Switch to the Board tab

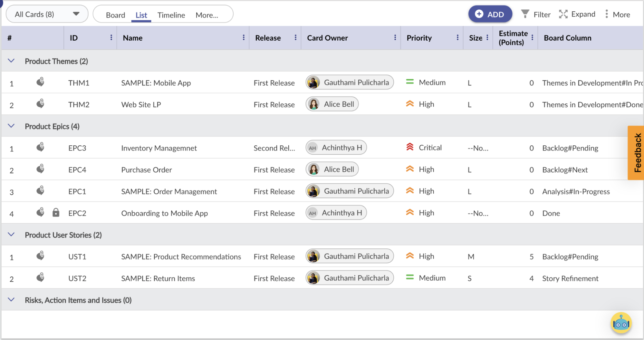click(115, 15)
